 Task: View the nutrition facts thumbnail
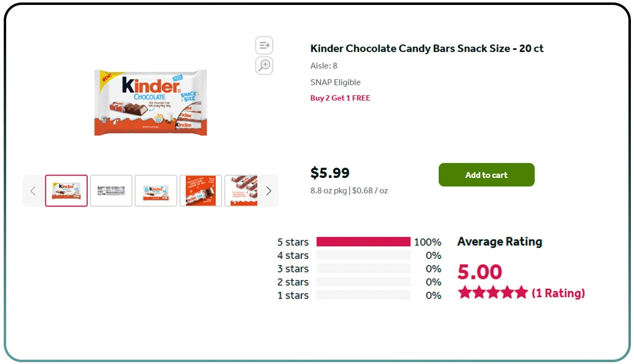(111, 191)
